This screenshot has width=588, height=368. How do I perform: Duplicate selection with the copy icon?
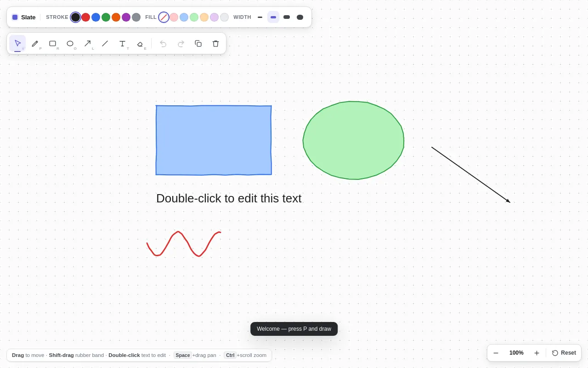point(198,43)
